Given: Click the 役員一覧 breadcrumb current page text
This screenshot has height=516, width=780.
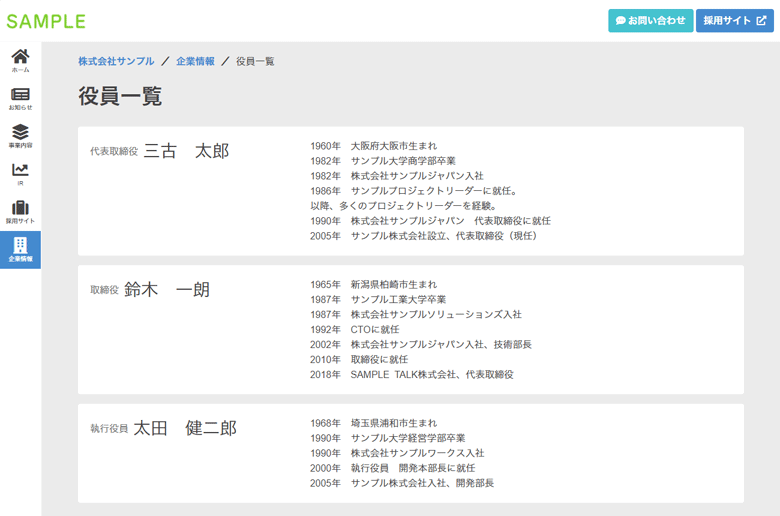Looking at the screenshot, I should click(255, 62).
